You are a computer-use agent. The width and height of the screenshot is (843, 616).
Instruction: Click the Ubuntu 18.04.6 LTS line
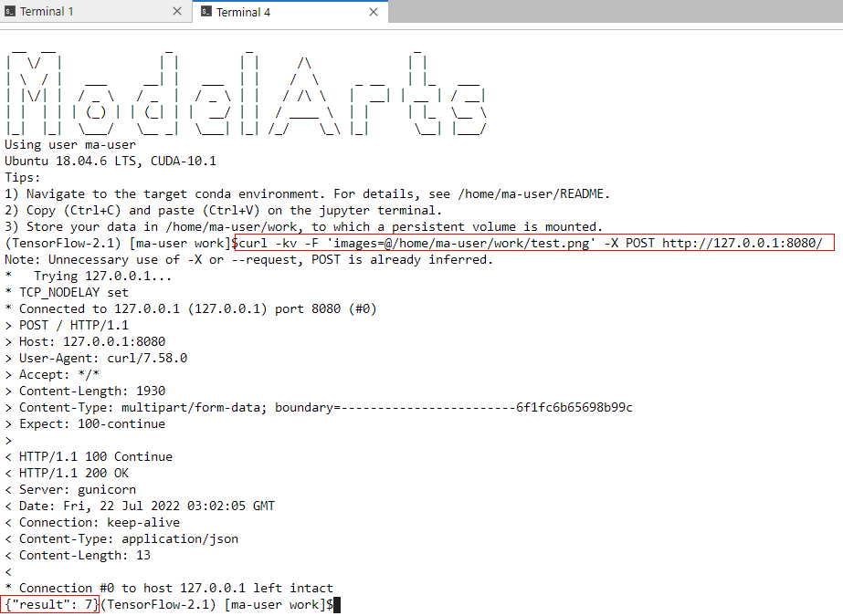click(x=111, y=162)
